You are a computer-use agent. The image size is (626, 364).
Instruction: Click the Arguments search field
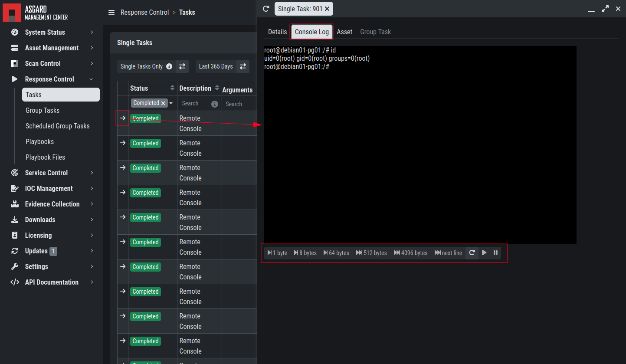click(239, 104)
